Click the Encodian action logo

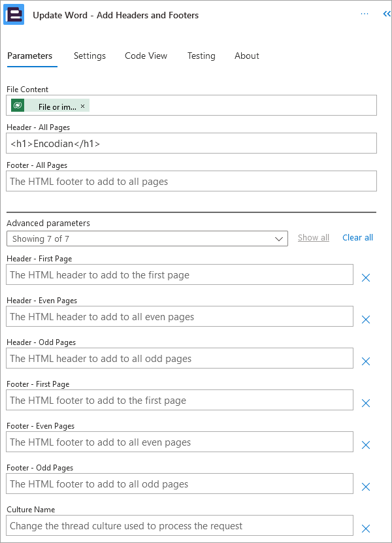[x=15, y=14]
